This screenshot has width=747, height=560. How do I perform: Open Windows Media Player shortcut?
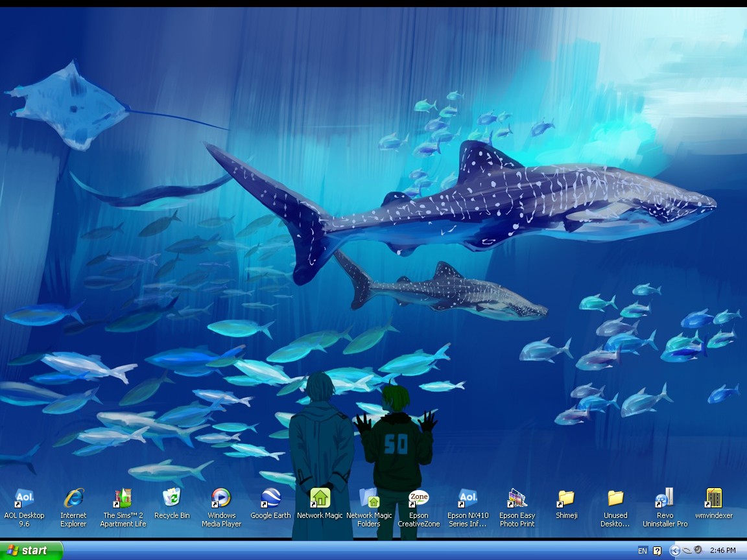coord(221,507)
